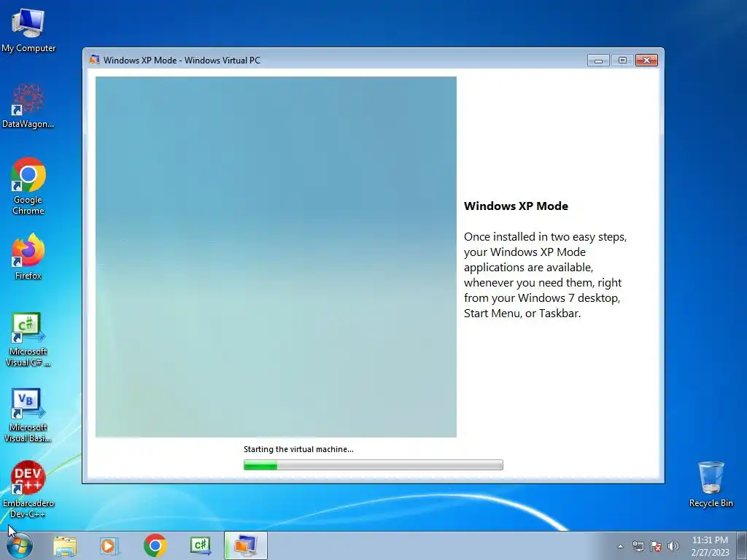This screenshot has height=560, width=747.
Task: Select the Google Chrome desktop shortcut
Action: [28, 186]
